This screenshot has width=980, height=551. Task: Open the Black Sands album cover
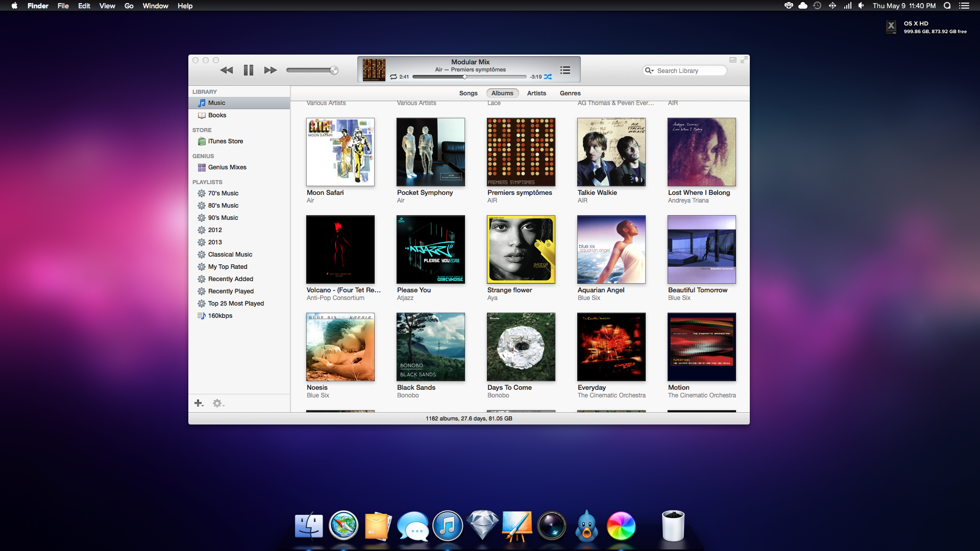pos(431,347)
